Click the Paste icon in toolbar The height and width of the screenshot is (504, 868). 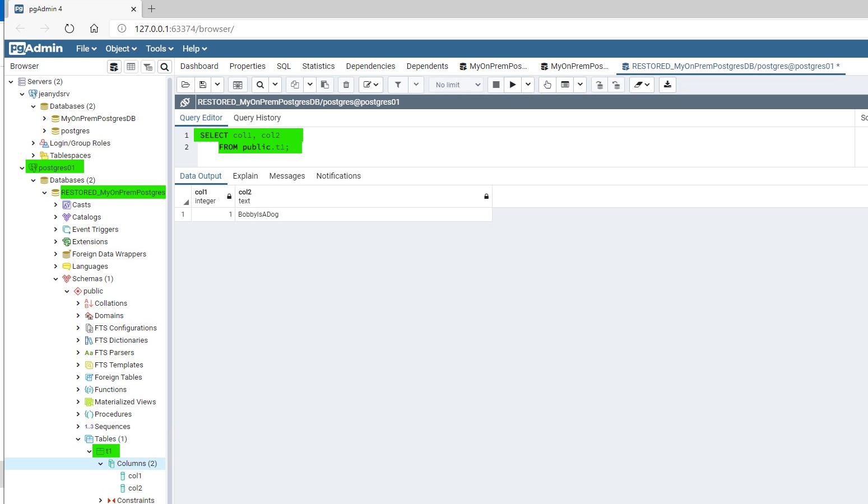[325, 85]
